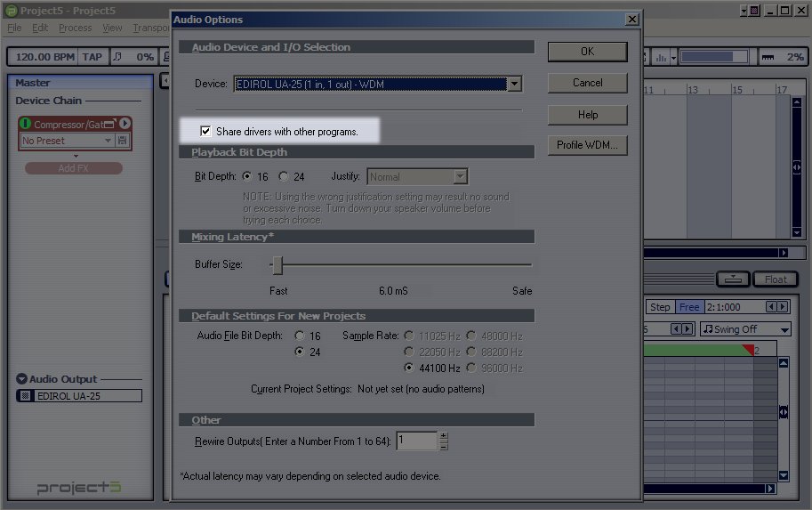Click the dock pane icon beside Float
The image size is (812, 510).
tap(733, 279)
